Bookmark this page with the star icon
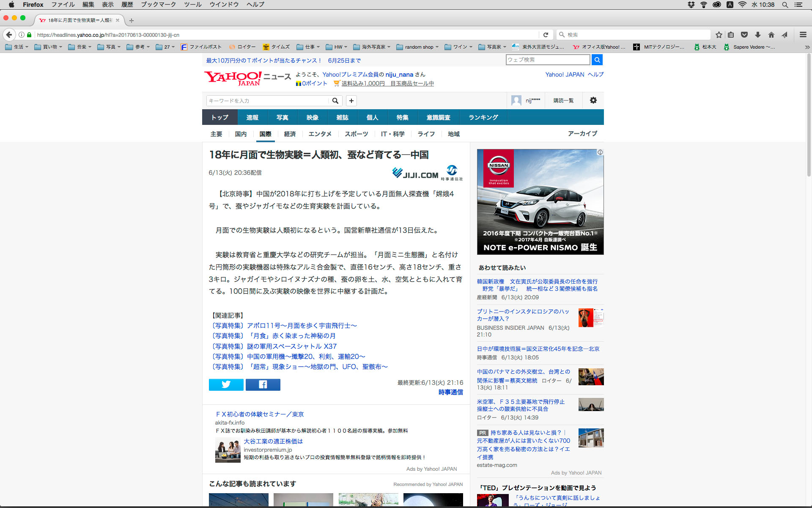This screenshot has width=812, height=508. [x=719, y=35]
